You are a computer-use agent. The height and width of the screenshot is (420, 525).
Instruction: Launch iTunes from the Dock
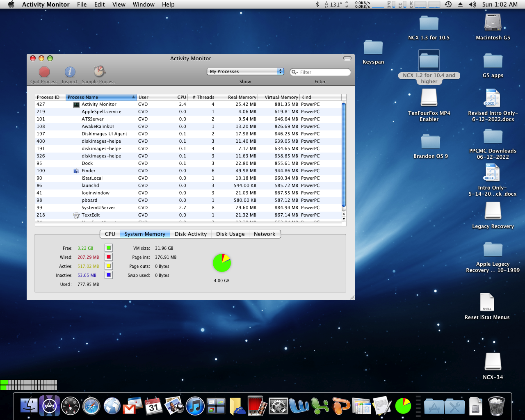coord(195,406)
